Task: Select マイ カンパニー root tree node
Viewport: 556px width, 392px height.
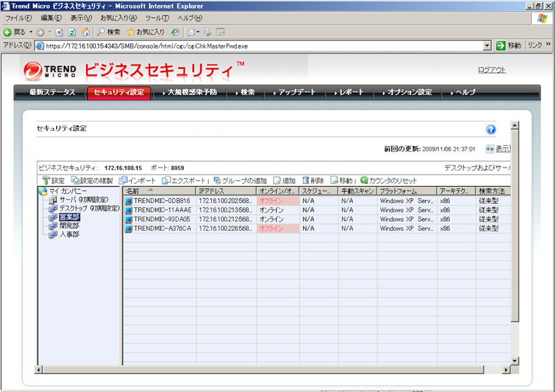Action: 67,191
